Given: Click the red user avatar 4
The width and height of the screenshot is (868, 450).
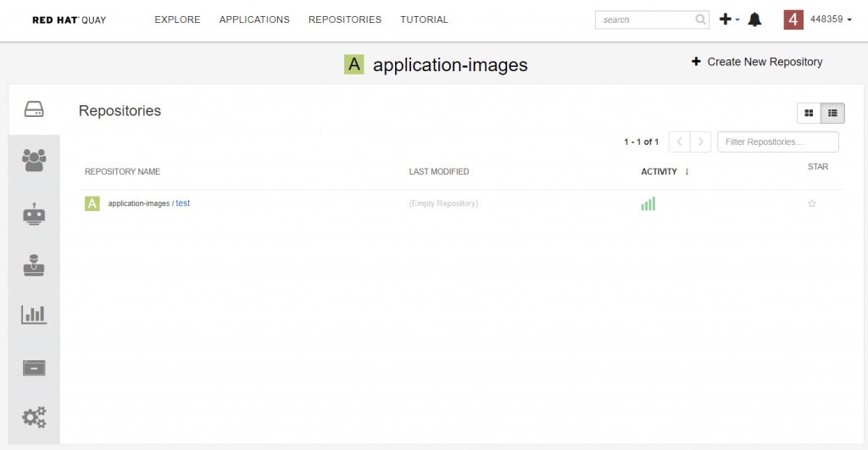Looking at the screenshot, I should tap(793, 20).
